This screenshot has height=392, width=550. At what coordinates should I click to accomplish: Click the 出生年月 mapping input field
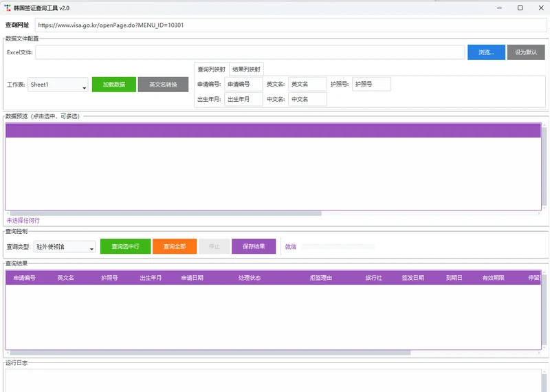click(x=243, y=99)
